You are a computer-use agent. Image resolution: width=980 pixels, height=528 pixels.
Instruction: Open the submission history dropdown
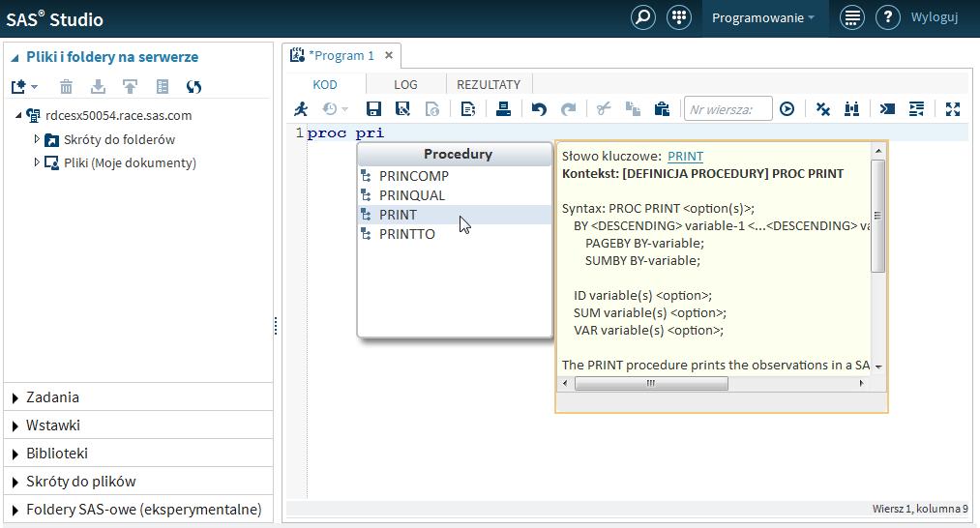[335, 109]
